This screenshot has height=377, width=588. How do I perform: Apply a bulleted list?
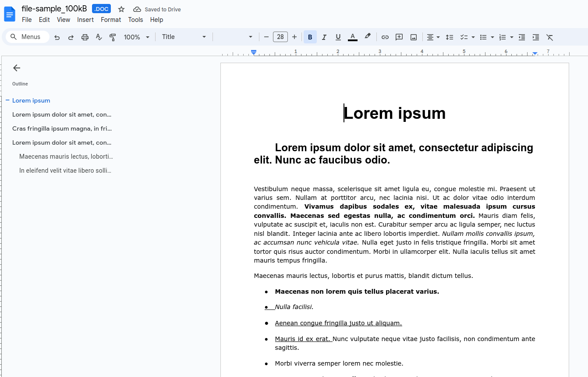483,37
